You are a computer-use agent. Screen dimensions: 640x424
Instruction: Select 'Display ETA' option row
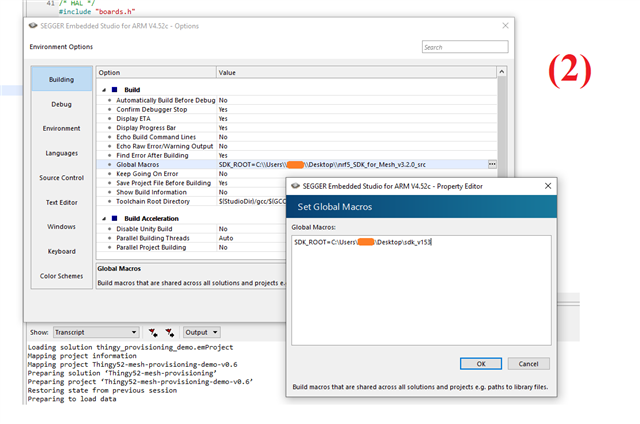tap(297, 119)
